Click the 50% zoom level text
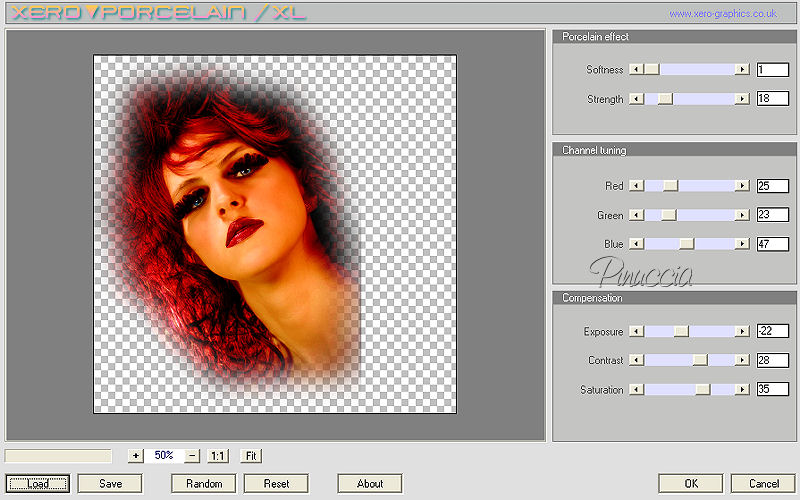The width and height of the screenshot is (800, 500). pos(164,456)
